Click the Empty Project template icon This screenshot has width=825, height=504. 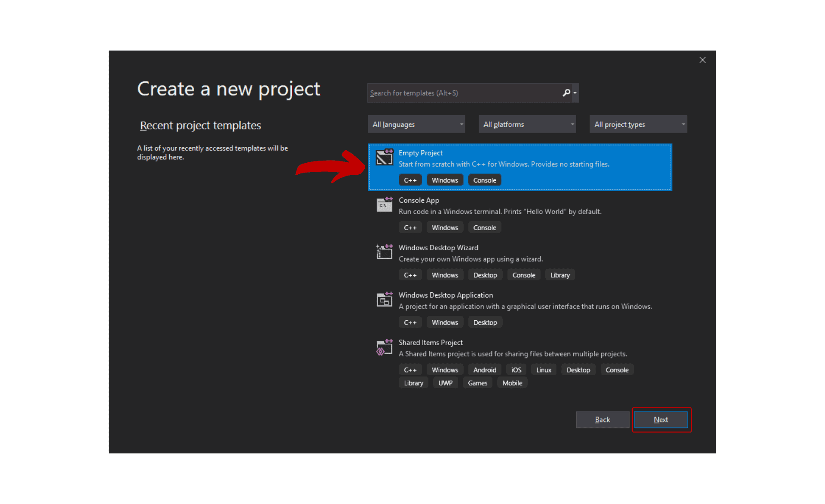384,157
